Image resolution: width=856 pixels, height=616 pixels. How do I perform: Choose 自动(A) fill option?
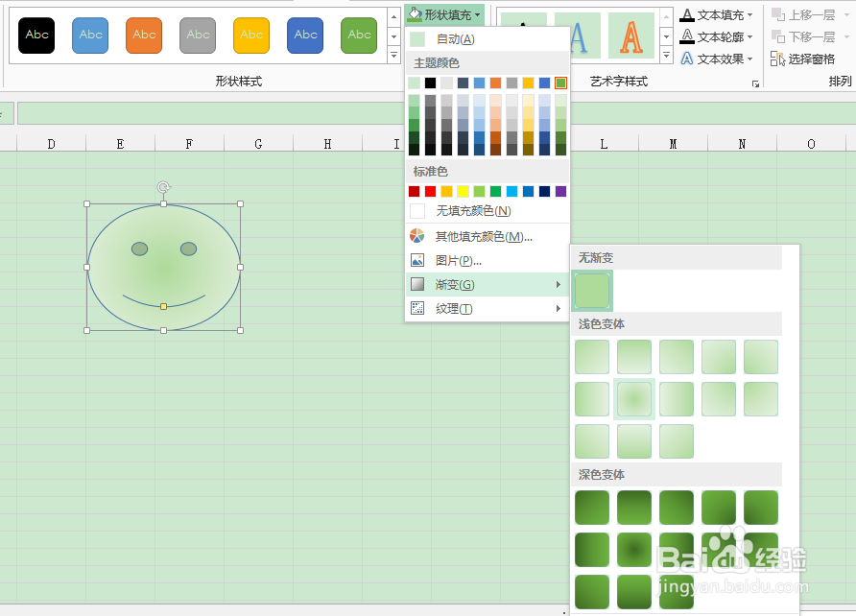coord(487,39)
